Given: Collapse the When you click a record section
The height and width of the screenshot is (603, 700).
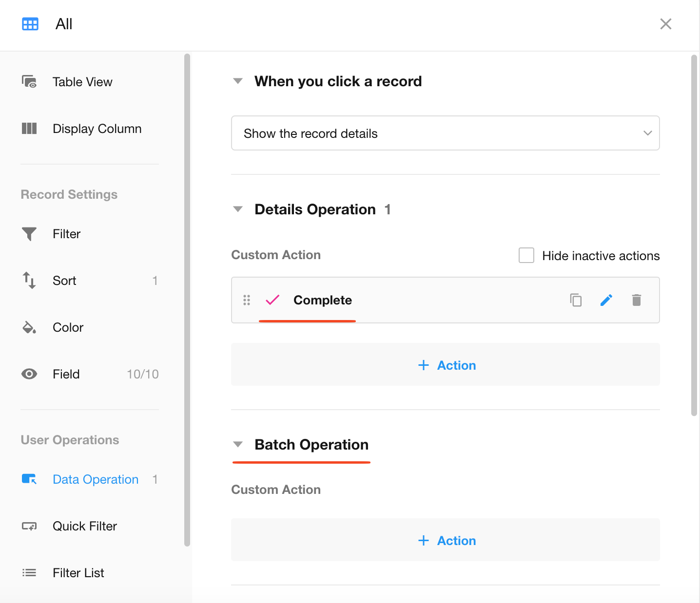Looking at the screenshot, I should click(x=238, y=81).
